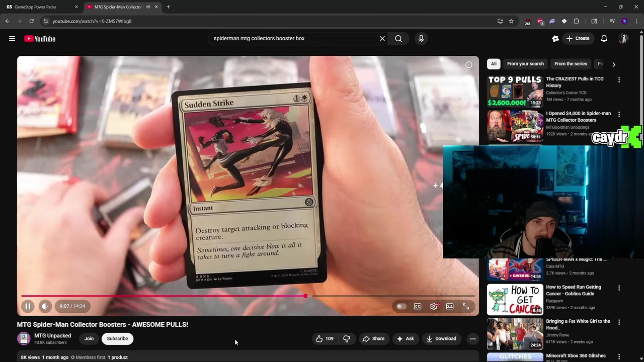The width and height of the screenshot is (644, 362).
Task: Open MTG Unpacked channel name link
Action: point(53,336)
